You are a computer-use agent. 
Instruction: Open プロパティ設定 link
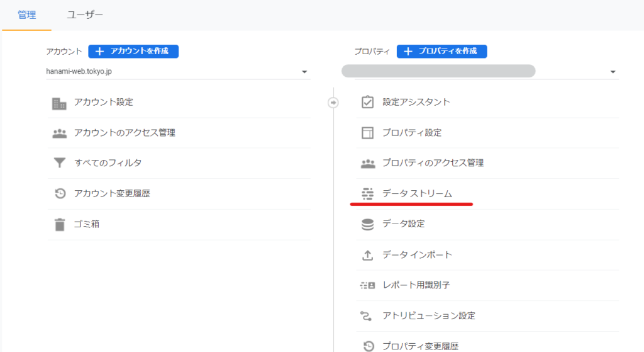click(412, 133)
